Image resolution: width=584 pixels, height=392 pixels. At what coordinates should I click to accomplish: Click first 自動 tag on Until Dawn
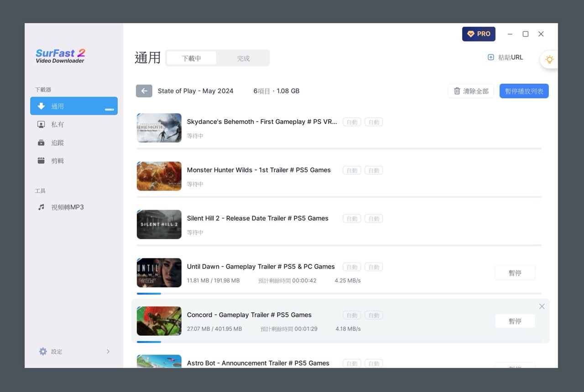[352, 267]
